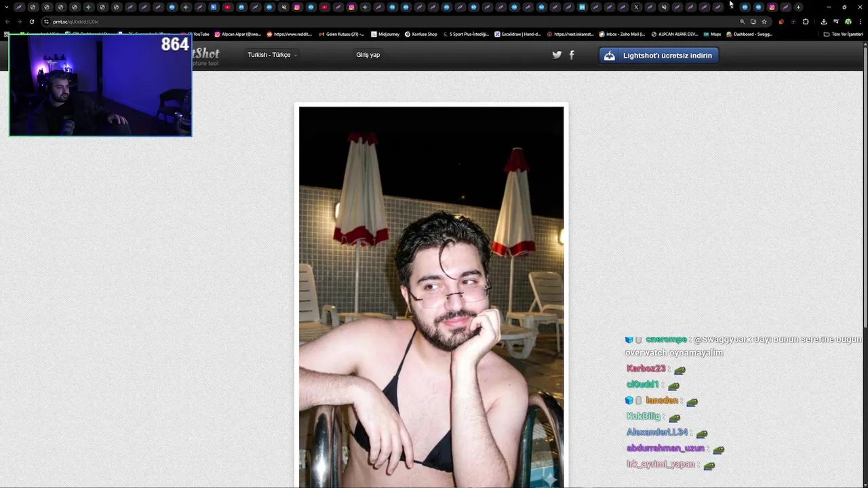The height and width of the screenshot is (488, 868).
Task: Go forward in browser history
Action: tap(19, 22)
